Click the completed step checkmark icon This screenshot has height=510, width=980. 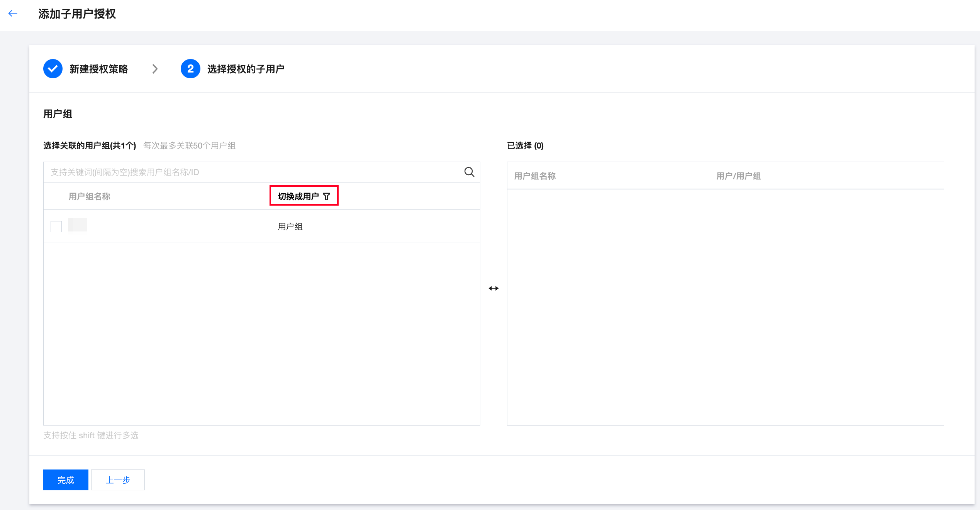(x=53, y=69)
